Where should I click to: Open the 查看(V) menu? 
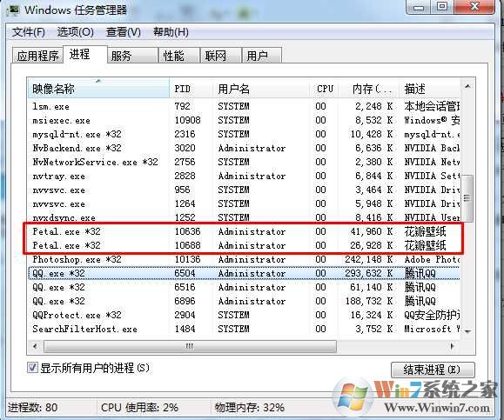[x=123, y=32]
